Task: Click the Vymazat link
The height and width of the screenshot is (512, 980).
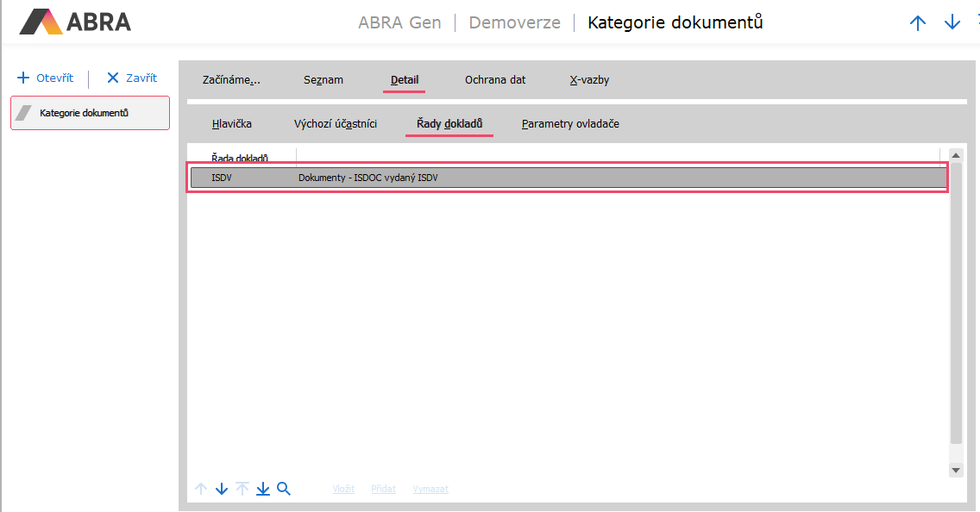Action: [430, 489]
